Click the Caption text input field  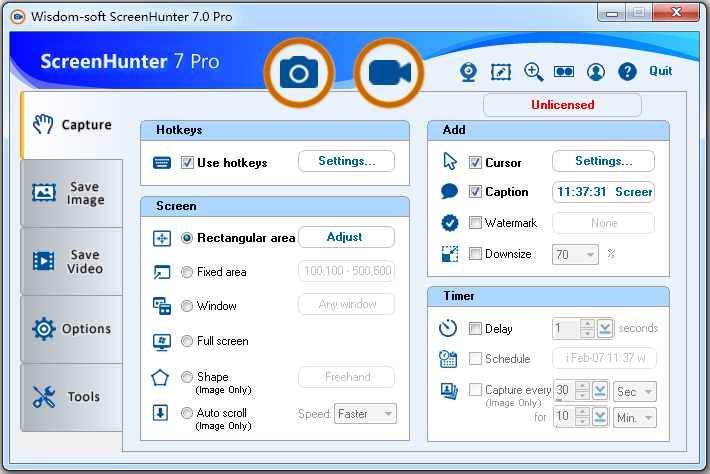click(603, 192)
